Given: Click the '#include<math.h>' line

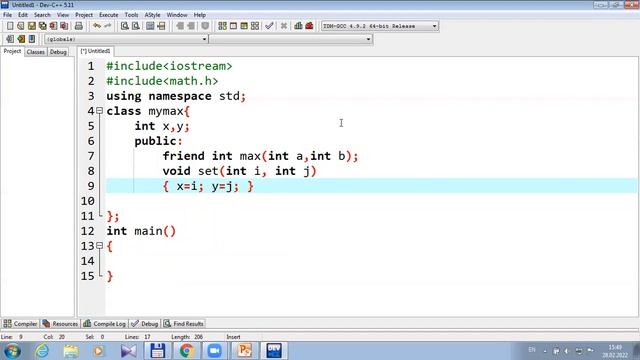Looking at the screenshot, I should click(x=162, y=81).
